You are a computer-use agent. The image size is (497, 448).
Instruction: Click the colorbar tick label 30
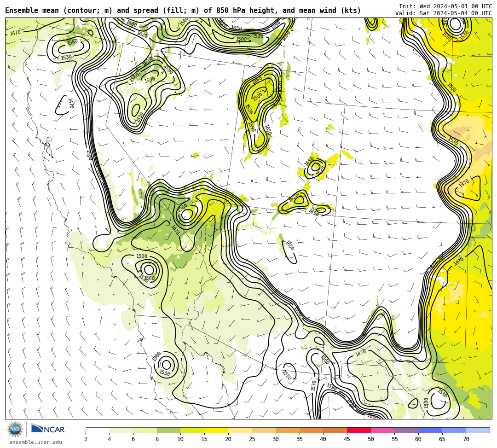[x=276, y=439]
